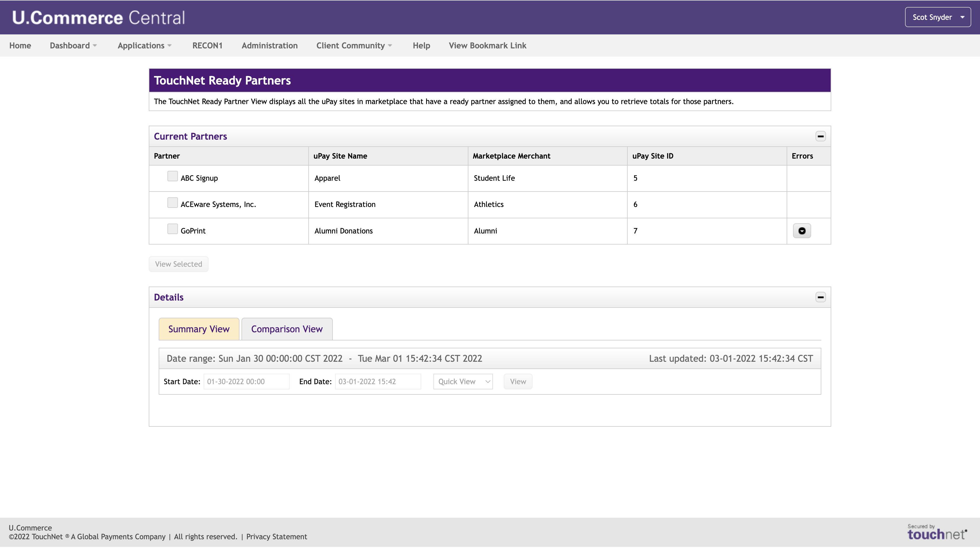Select the Summary View tab

199,329
